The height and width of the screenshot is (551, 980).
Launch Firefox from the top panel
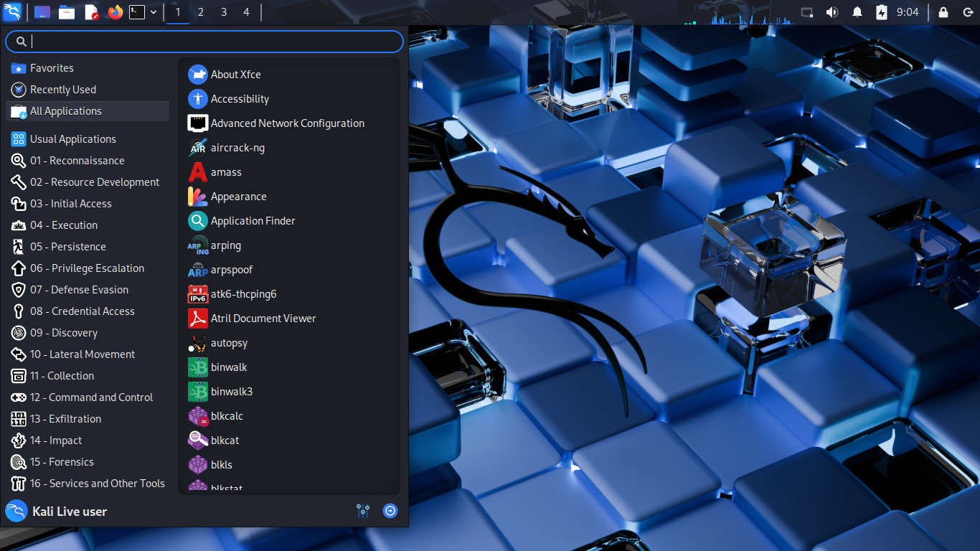pos(114,12)
